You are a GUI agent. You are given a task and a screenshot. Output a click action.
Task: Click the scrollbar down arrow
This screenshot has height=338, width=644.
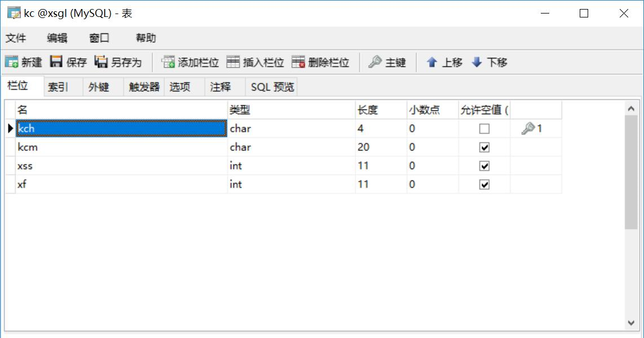tap(631, 323)
